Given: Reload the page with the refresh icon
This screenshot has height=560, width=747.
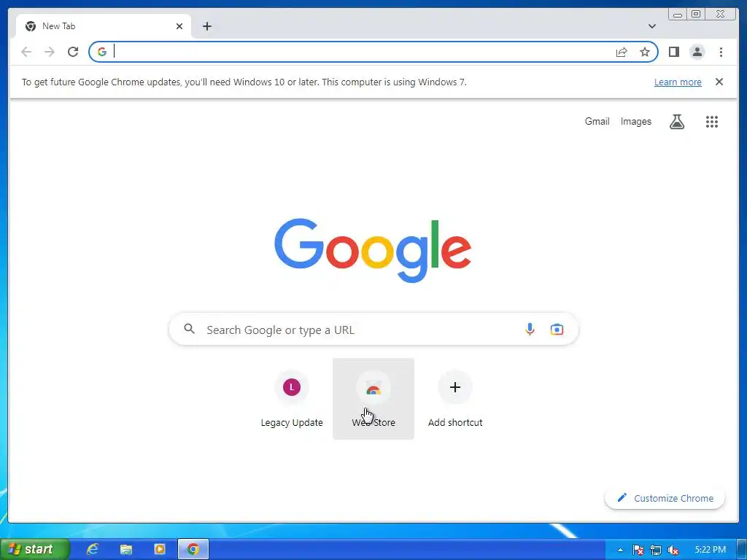Looking at the screenshot, I should (x=73, y=52).
